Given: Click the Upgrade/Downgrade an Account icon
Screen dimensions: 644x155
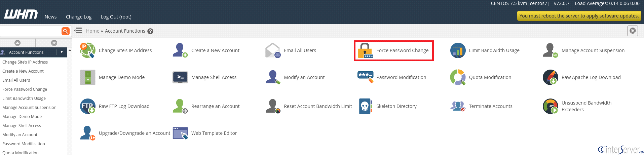Looking at the screenshot, I should point(87,133).
